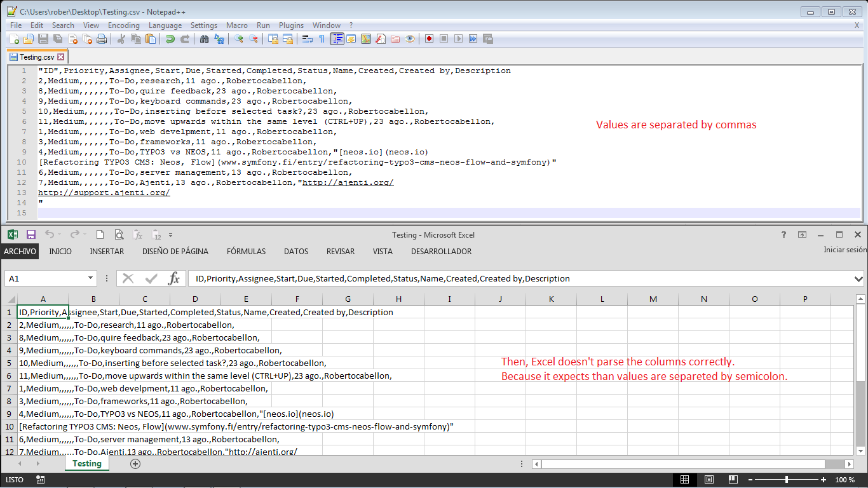Screen dimensions: 868x488
Task: Switch to Page Break Preview in status bar
Action: tap(733, 480)
